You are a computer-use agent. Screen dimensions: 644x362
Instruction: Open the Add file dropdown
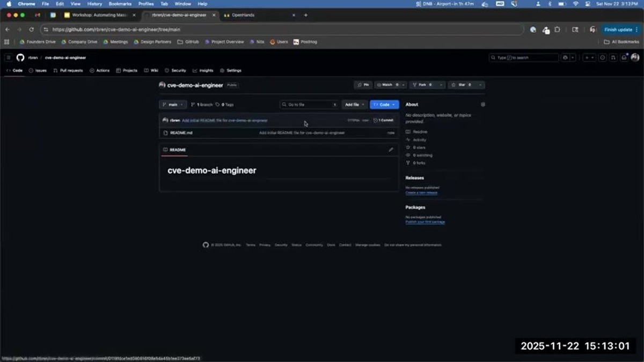(x=355, y=105)
